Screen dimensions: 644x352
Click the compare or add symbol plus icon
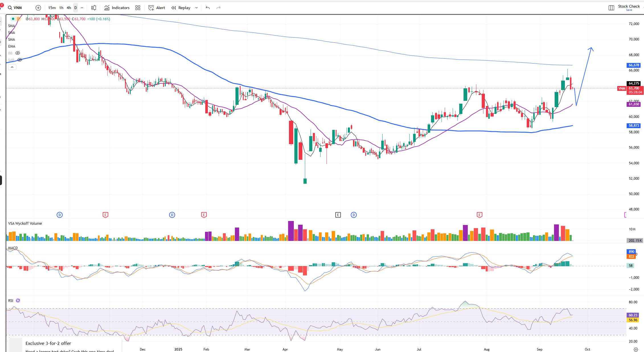(x=38, y=8)
